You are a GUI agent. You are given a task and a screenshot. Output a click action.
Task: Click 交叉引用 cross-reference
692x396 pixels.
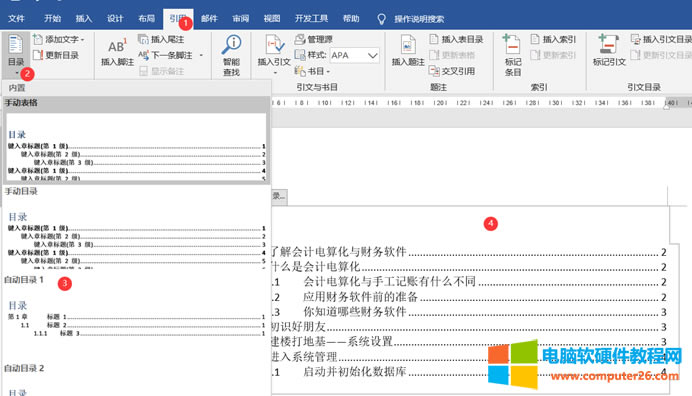click(452, 71)
